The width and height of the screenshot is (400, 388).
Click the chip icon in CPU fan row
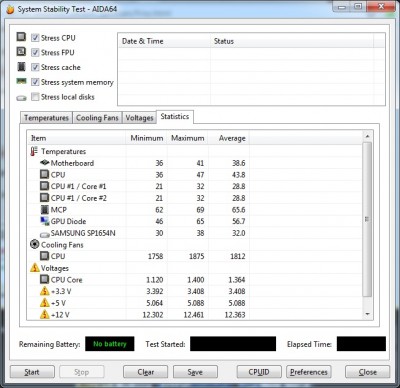(x=44, y=256)
